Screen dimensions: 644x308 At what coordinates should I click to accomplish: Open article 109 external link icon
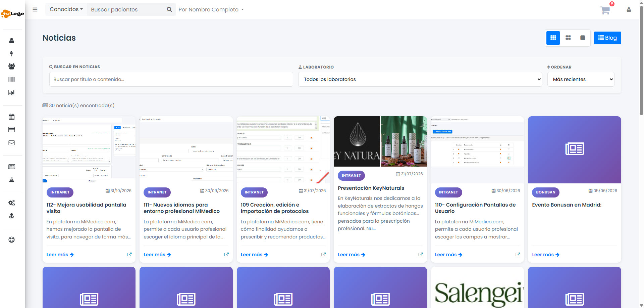click(x=323, y=255)
